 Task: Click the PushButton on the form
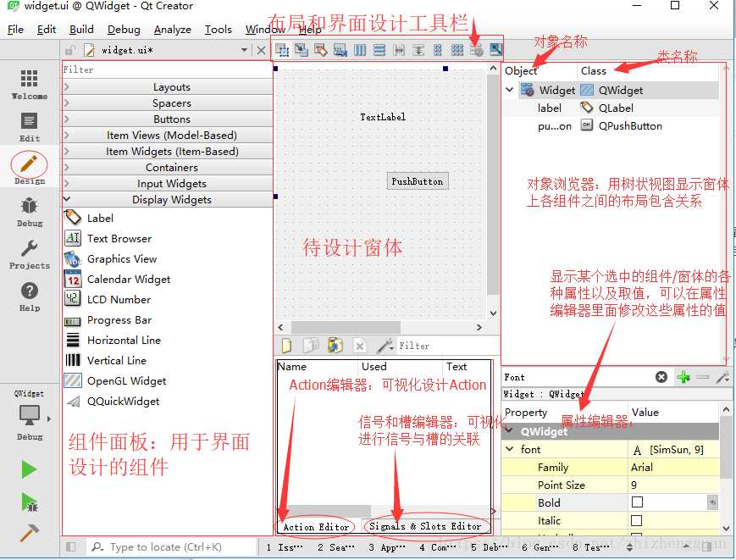tap(418, 181)
